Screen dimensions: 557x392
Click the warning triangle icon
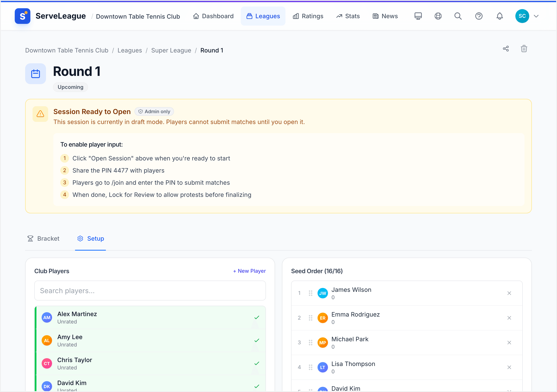pyautogui.click(x=40, y=114)
